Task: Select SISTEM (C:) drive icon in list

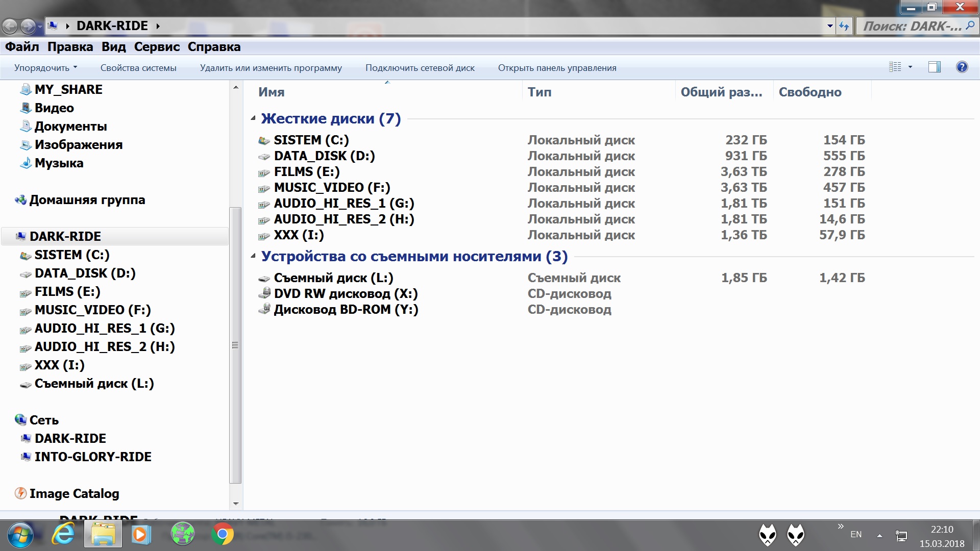Action: [264, 140]
